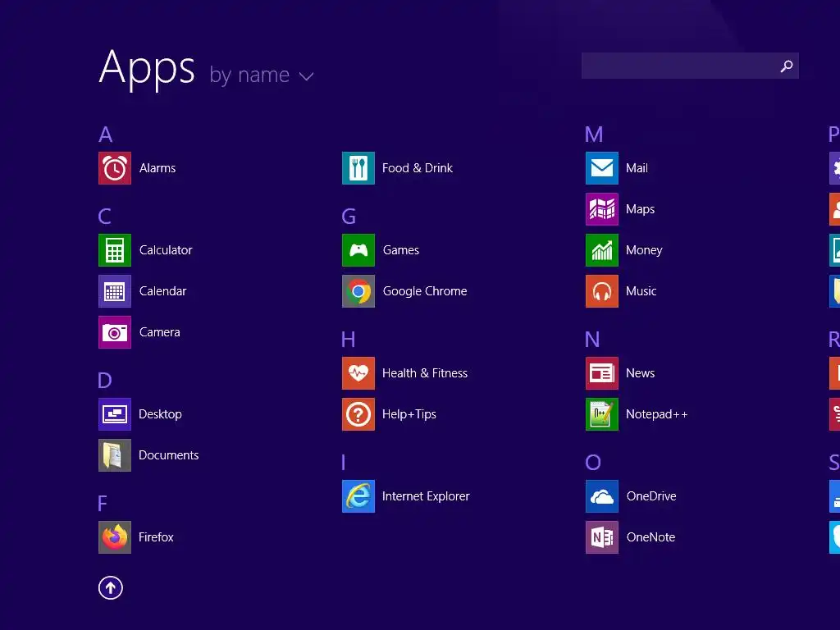Screen dimensions: 840x630
Task: Click the 'Notepad++' label
Action: [657, 414]
